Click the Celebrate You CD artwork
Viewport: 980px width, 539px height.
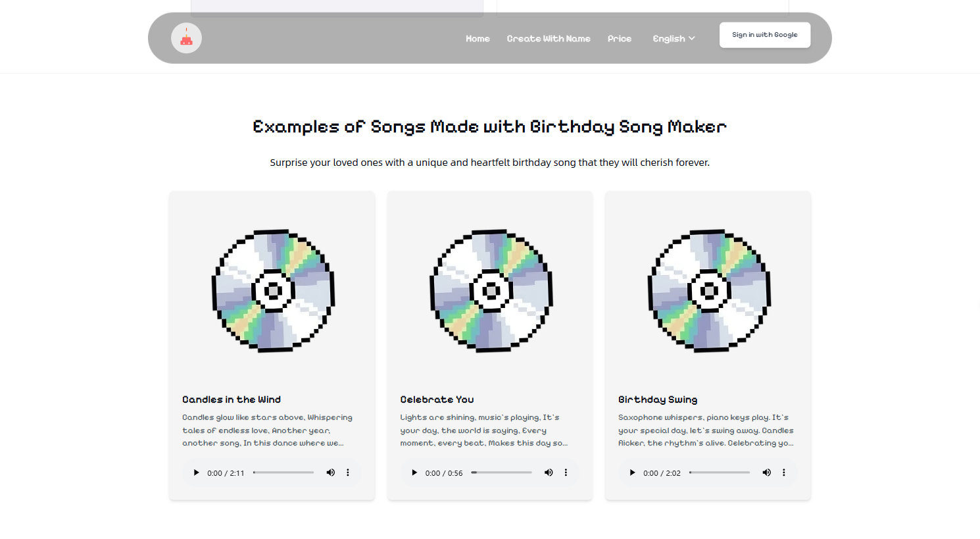click(x=491, y=291)
